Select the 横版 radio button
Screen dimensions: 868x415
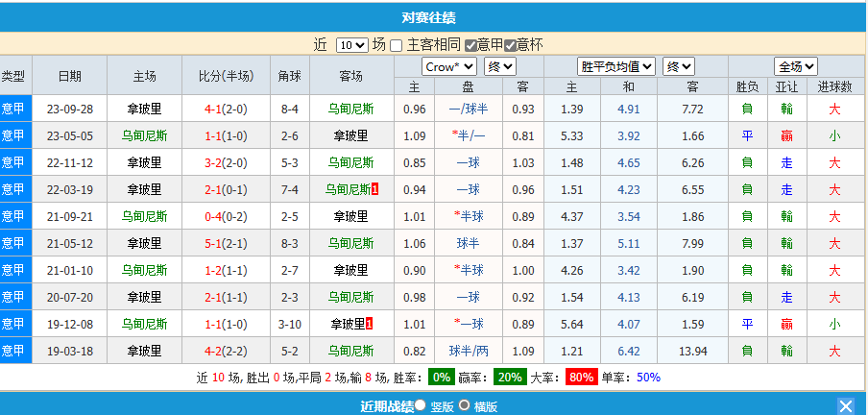click(x=464, y=405)
